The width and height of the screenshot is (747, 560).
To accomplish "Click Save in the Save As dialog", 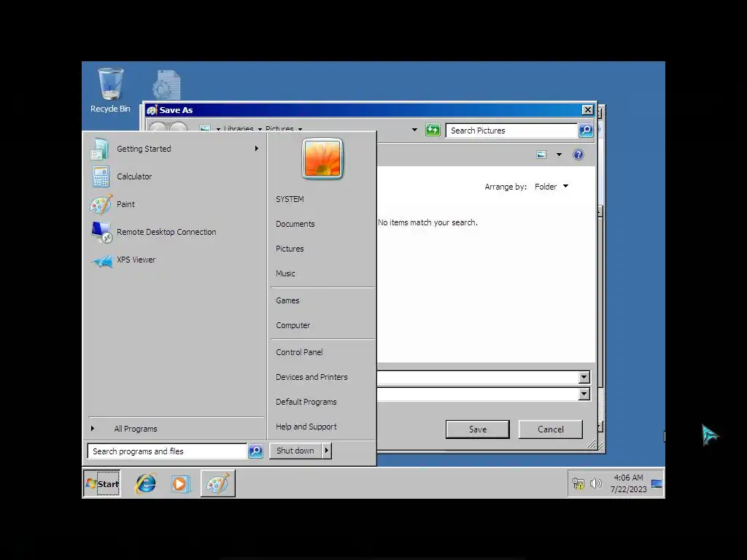I will (477, 429).
